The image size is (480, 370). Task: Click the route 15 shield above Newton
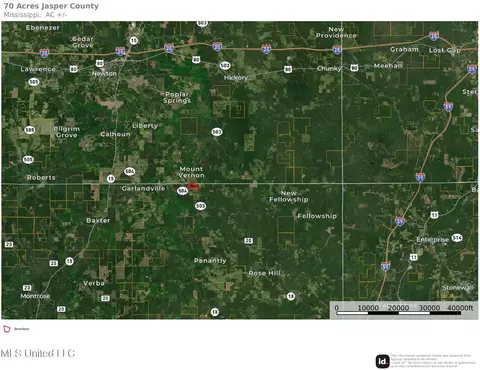pyautogui.click(x=133, y=41)
